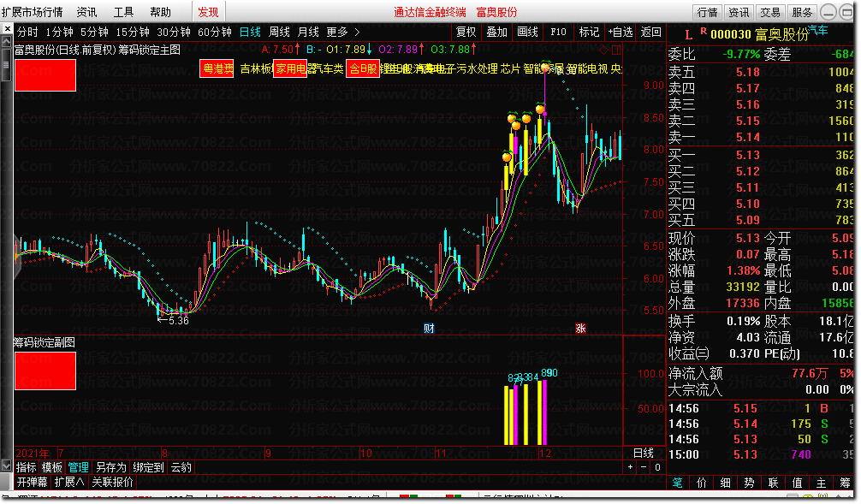
Task: Select the 势 tab in the quote panel
Action: coord(749,483)
